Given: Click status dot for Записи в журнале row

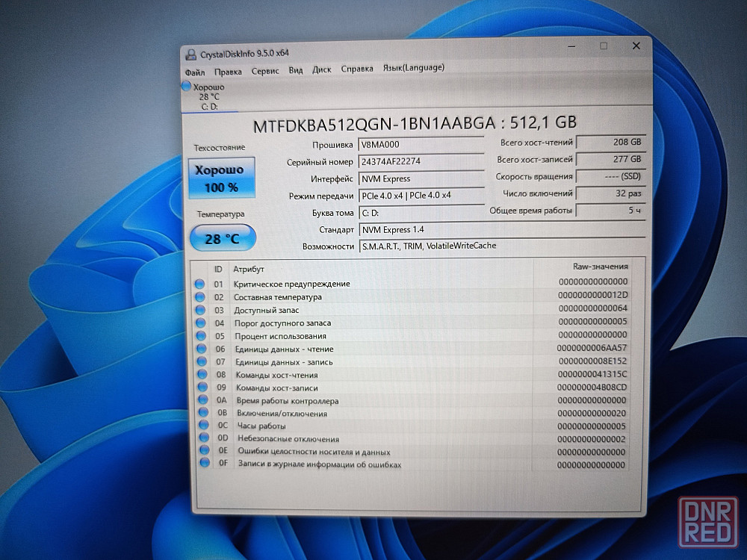Looking at the screenshot, I should pyautogui.click(x=205, y=462).
